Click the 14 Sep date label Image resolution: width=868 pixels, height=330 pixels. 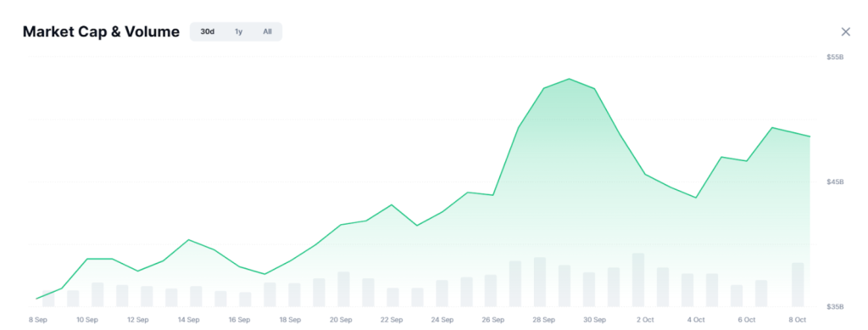(x=189, y=320)
